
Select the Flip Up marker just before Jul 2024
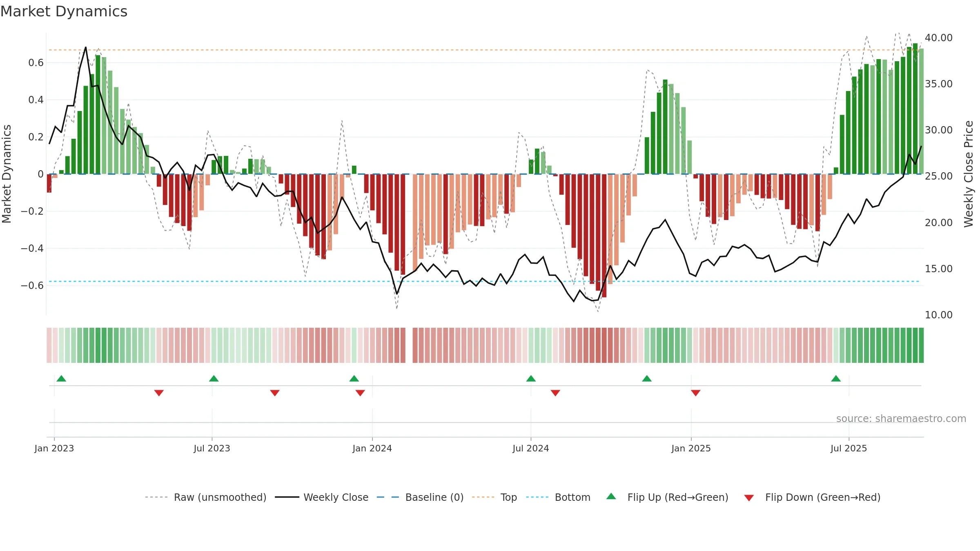[x=531, y=378]
